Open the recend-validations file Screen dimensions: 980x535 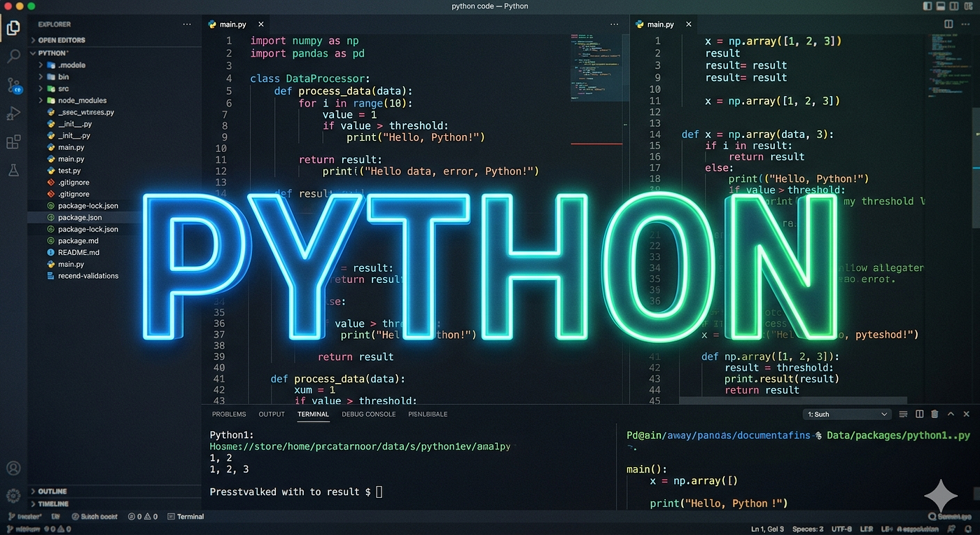115,276
